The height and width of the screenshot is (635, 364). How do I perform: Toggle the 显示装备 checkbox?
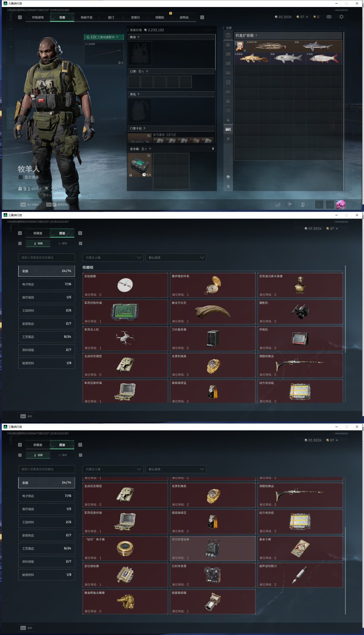[21, 177]
